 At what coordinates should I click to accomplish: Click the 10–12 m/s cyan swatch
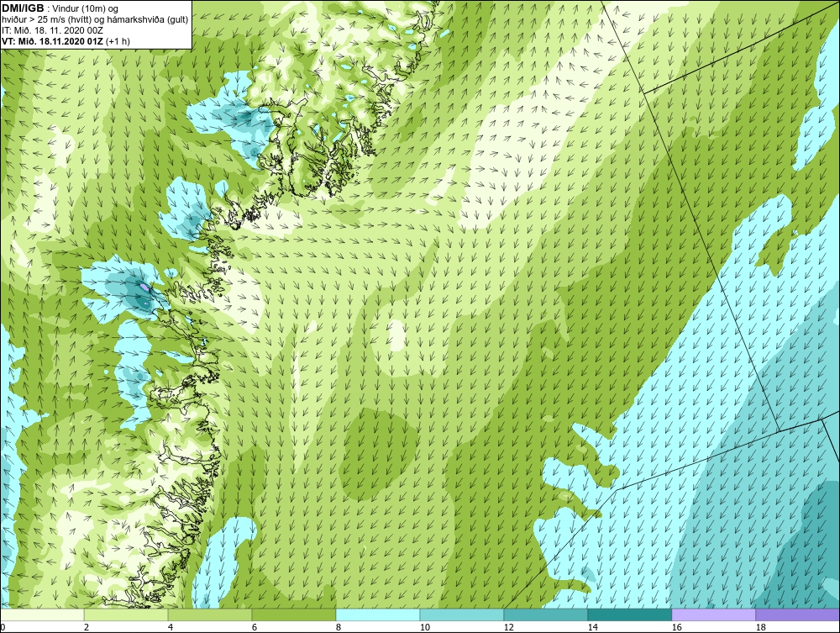pyautogui.click(x=462, y=615)
